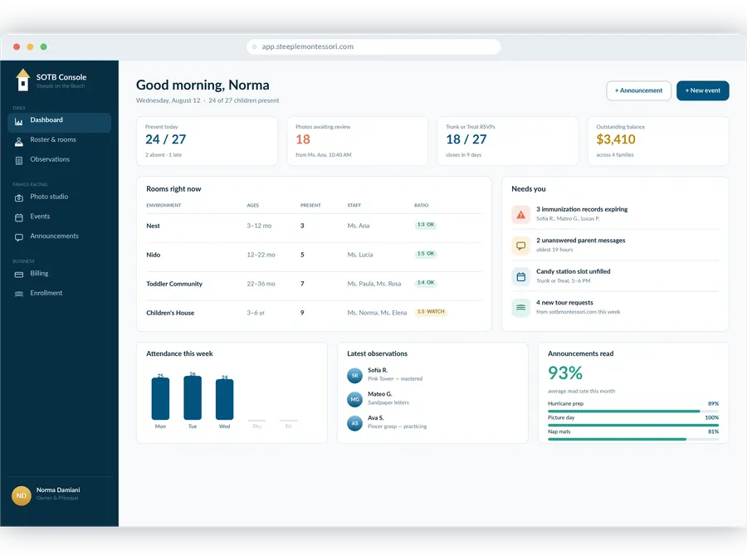This screenshot has height=560, width=747.
Task: Click the Billing card icon
Action: point(18,275)
